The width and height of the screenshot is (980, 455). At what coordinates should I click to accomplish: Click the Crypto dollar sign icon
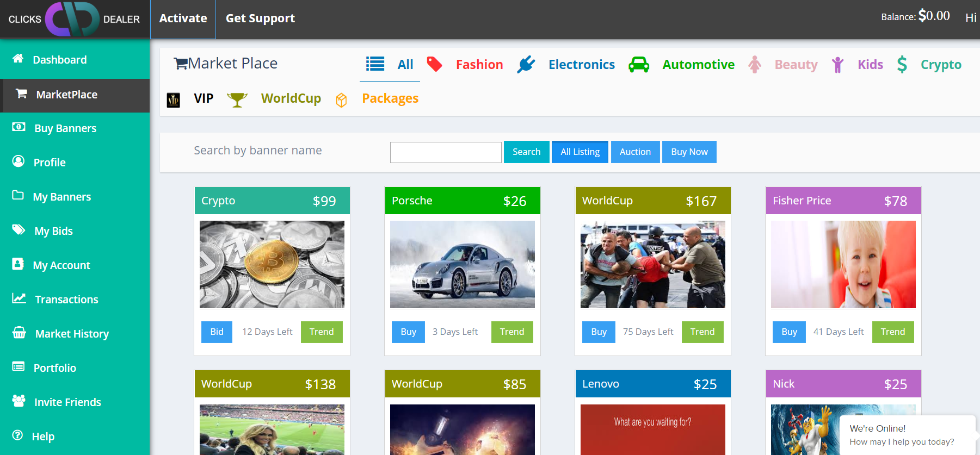point(902,65)
